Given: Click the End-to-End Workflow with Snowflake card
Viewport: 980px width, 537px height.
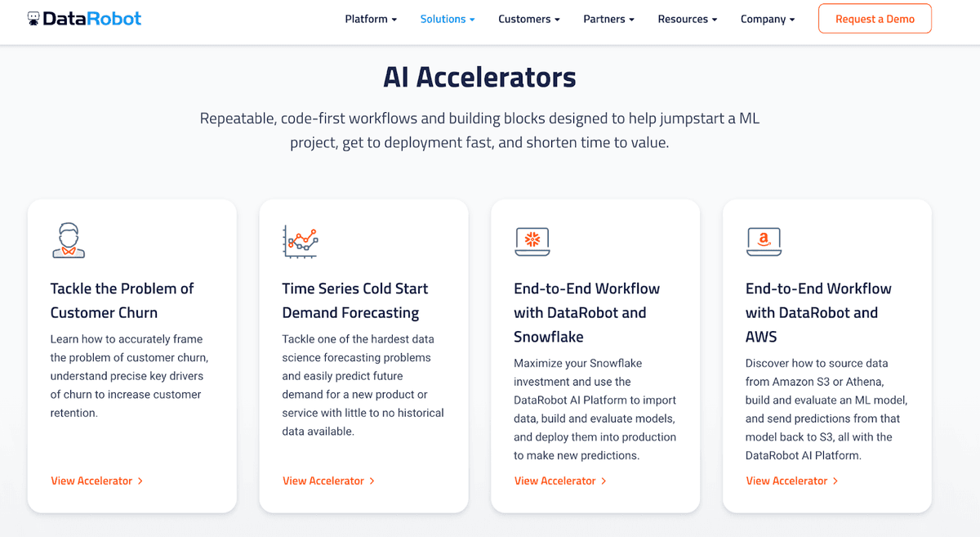Looking at the screenshot, I should [595, 355].
